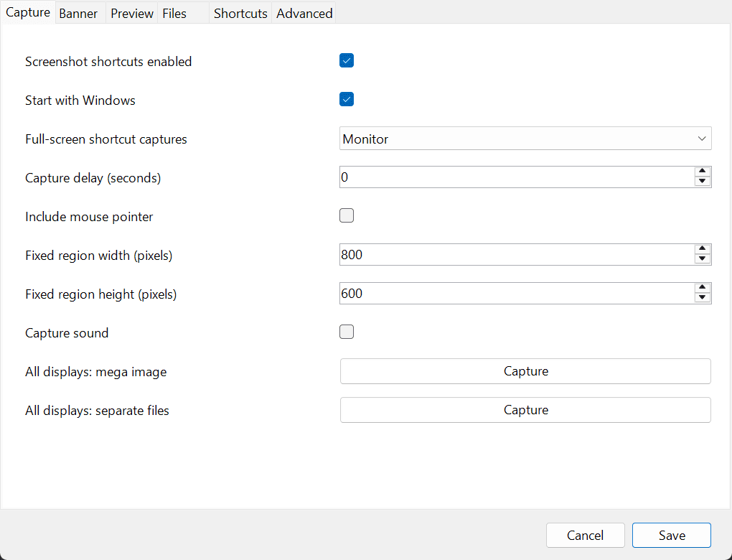Click the Capture sound label
Viewport: 732px width, 560px height.
67,333
